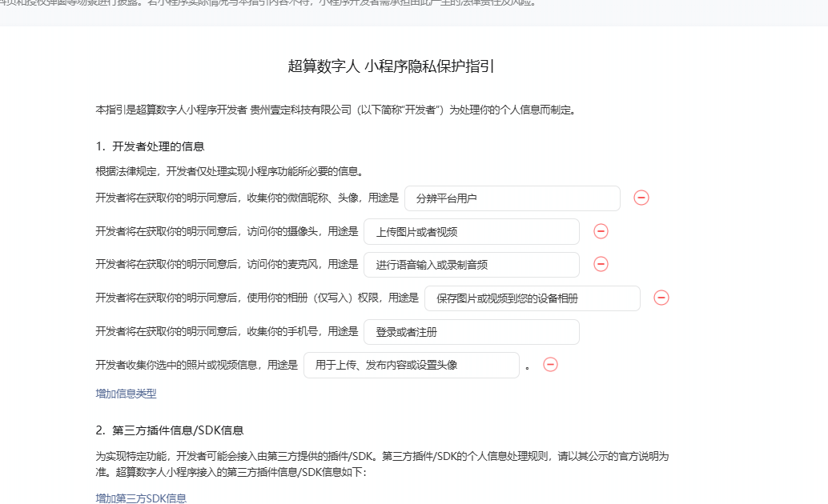Image resolution: width=828 pixels, height=504 pixels.
Task: Edit the '上传图片或者视频' purpose field
Action: (x=472, y=232)
